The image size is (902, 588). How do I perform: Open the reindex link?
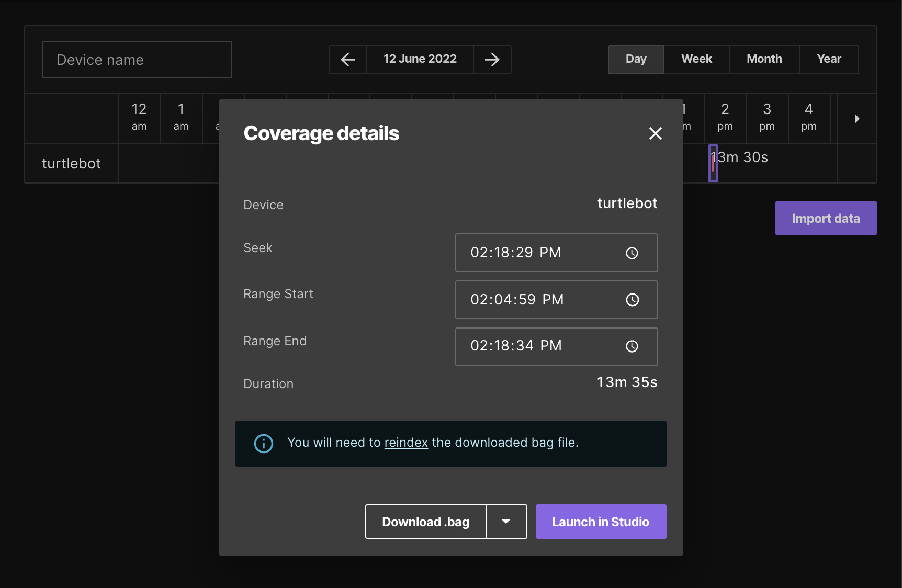pos(406,443)
